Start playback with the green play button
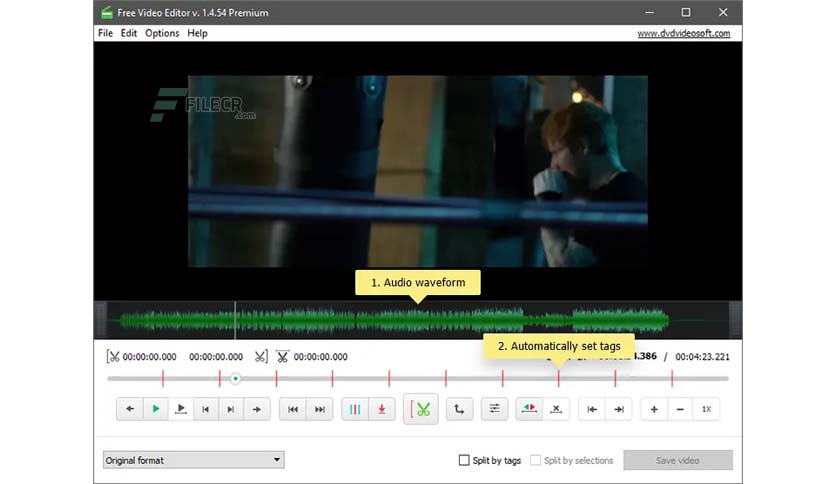The width and height of the screenshot is (836, 484). 156,409
